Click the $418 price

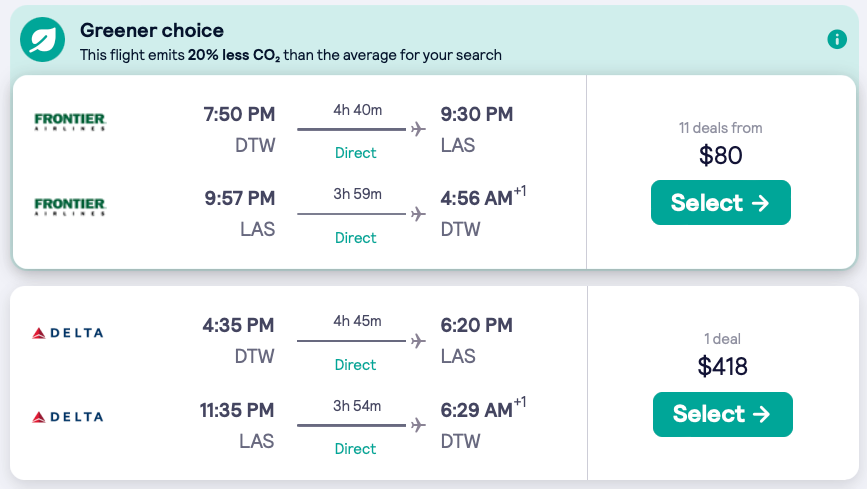tap(722, 367)
